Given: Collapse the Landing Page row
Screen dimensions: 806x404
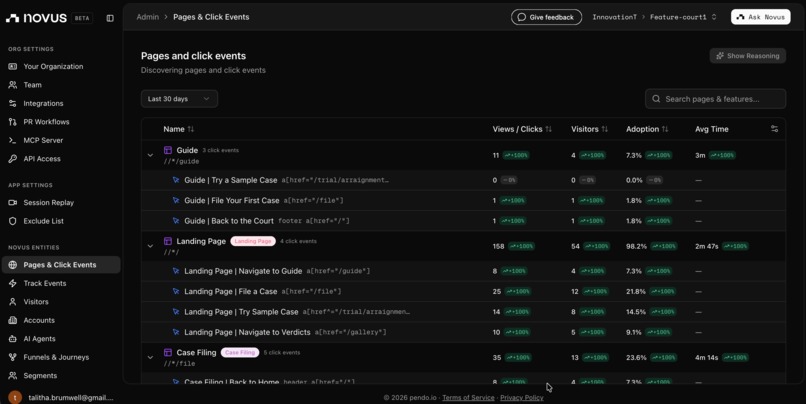Looking at the screenshot, I should 150,246.
